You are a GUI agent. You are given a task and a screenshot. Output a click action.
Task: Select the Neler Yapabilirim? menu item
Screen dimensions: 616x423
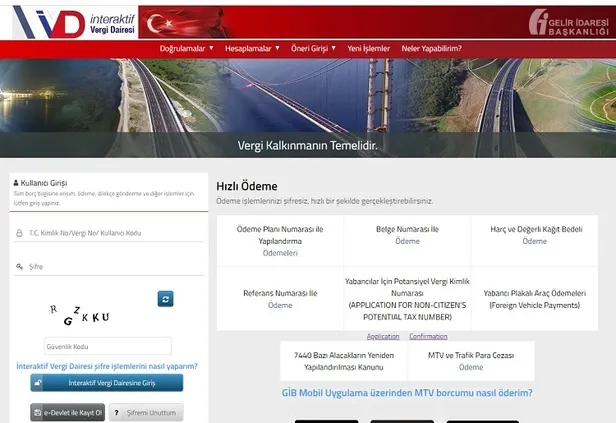(431, 48)
